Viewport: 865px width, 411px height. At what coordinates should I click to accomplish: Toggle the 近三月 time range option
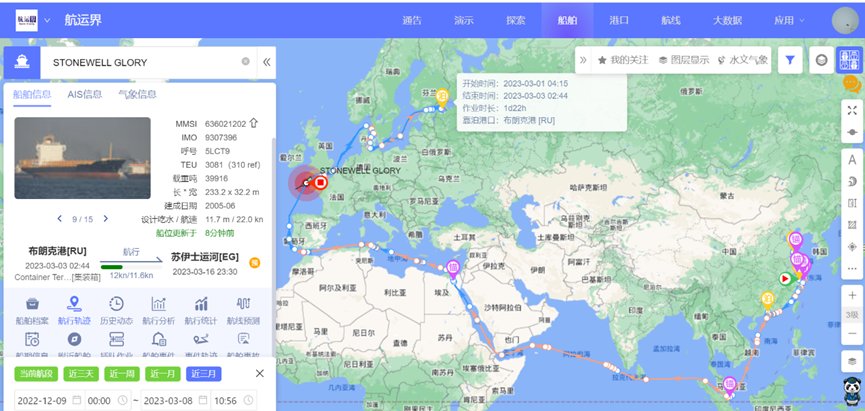204,374
